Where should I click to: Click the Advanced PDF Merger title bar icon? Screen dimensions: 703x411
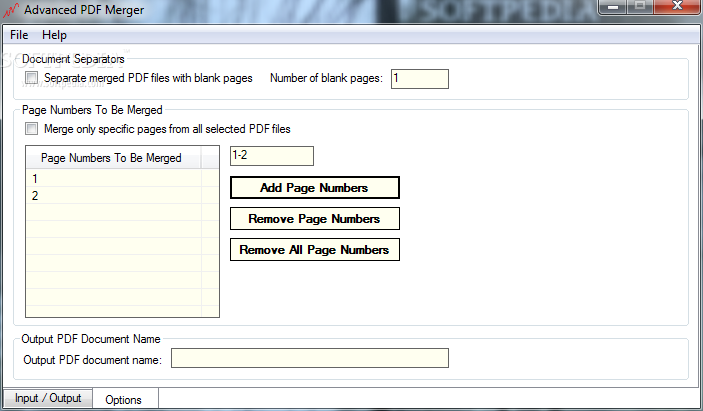[x=11, y=10]
